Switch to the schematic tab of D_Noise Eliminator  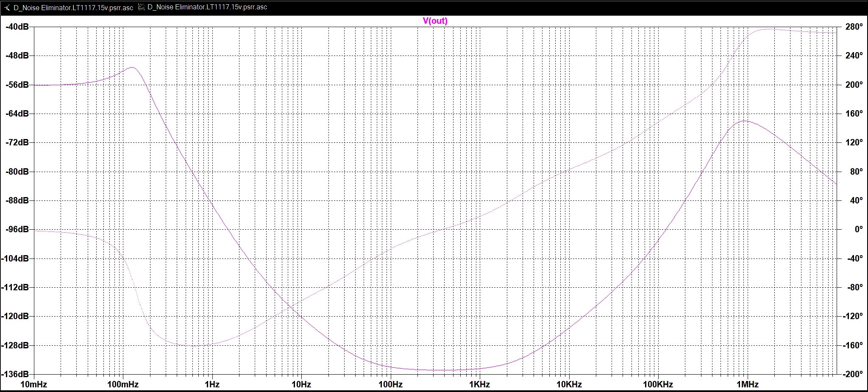pyautogui.click(x=69, y=7)
